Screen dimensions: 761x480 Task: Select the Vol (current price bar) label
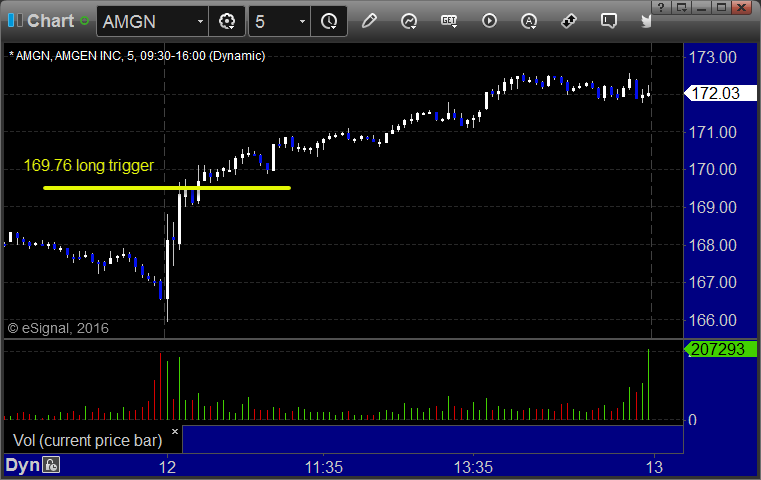(88, 440)
